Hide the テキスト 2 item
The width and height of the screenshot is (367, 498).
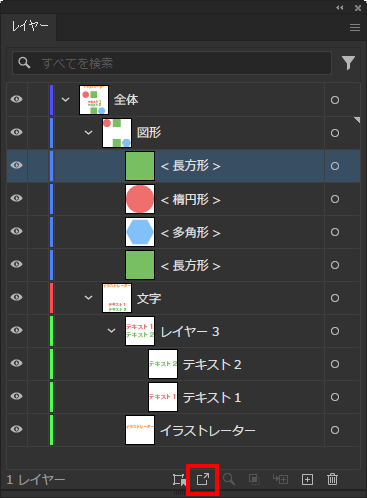tap(16, 363)
